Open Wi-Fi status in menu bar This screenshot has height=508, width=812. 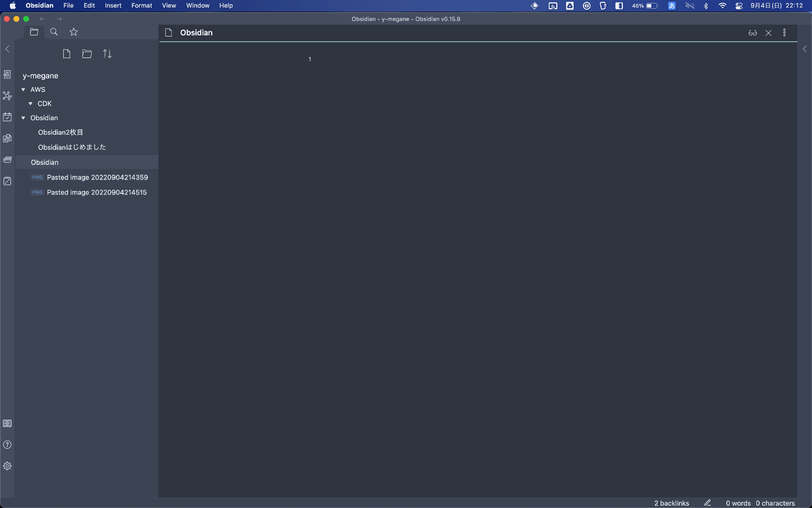tap(722, 5)
